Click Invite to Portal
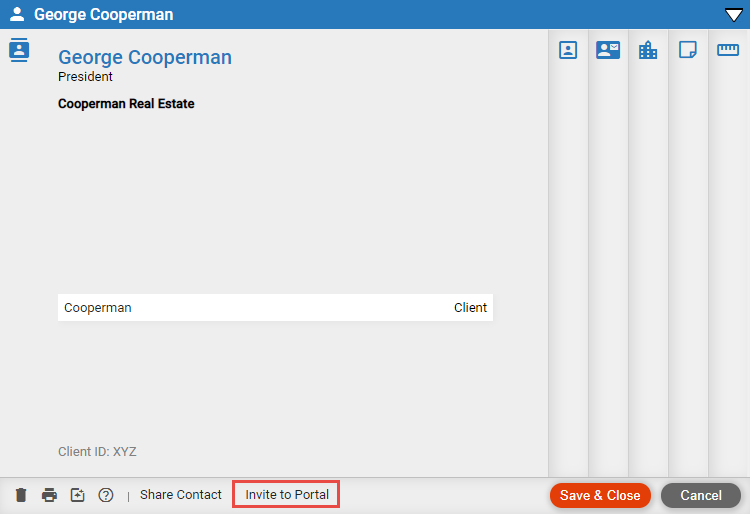Viewport: 750px width, 514px height. click(287, 495)
